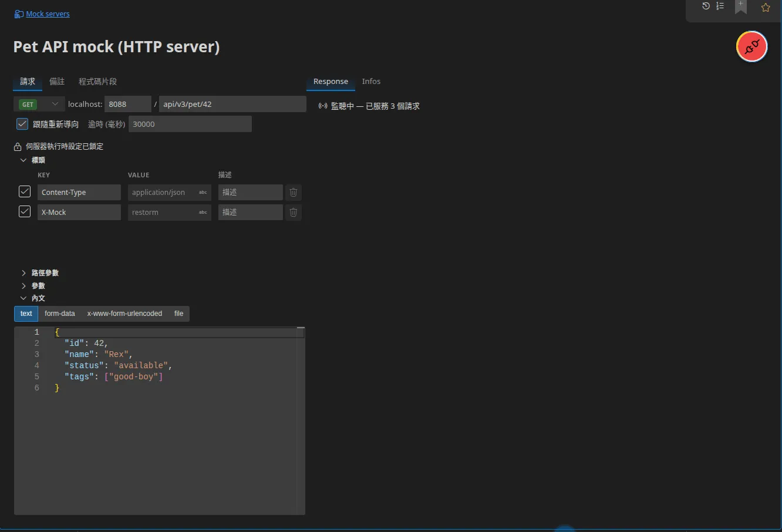The height and width of the screenshot is (532, 782).
Task: Delete the Content-Type header row
Action: (x=293, y=192)
